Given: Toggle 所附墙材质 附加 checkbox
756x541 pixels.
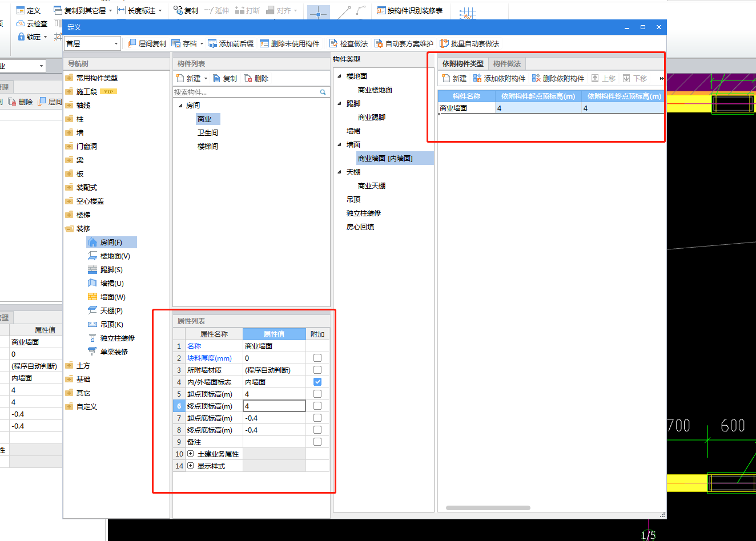Looking at the screenshot, I should click(317, 370).
